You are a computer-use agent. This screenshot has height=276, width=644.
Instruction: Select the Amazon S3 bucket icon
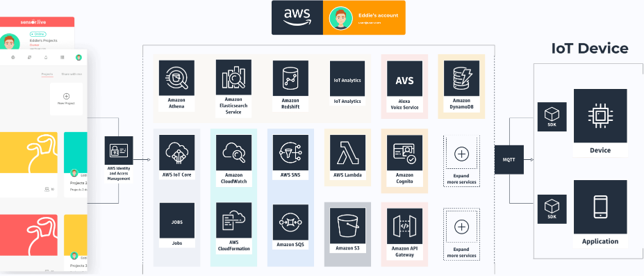[x=347, y=226]
